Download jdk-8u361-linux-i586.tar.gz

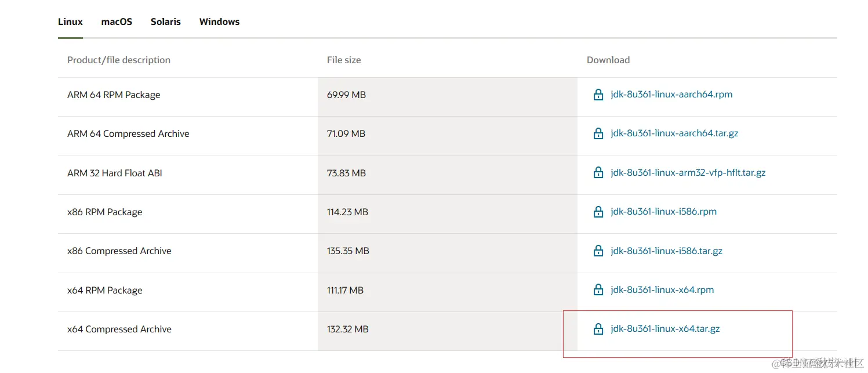667,251
